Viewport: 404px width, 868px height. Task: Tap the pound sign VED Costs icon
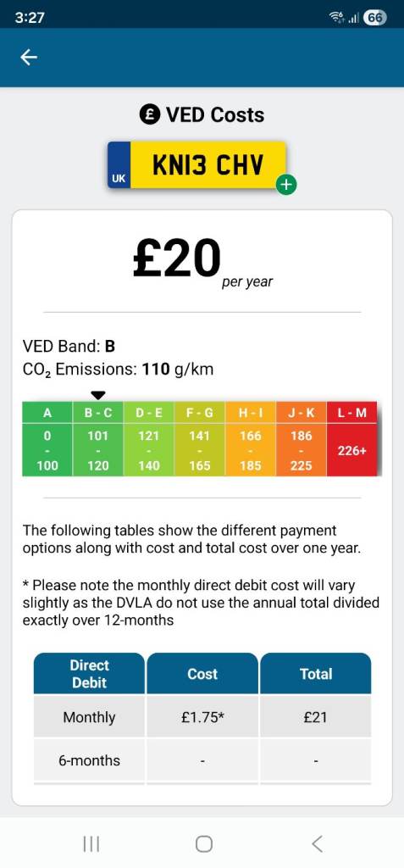click(x=149, y=115)
